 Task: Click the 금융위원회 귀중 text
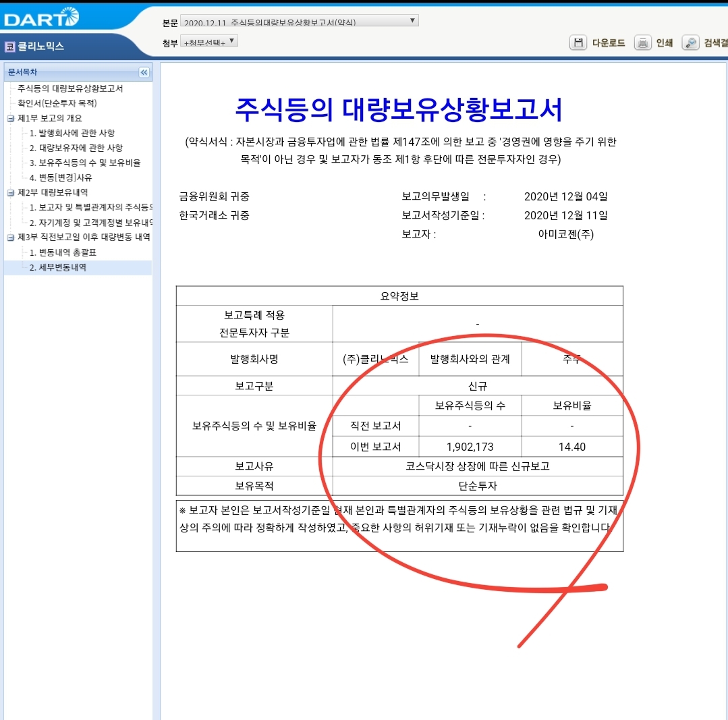pyautogui.click(x=214, y=196)
